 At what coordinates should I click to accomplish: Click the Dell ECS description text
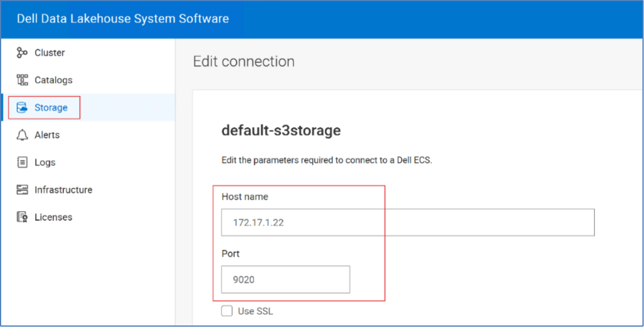(x=327, y=160)
